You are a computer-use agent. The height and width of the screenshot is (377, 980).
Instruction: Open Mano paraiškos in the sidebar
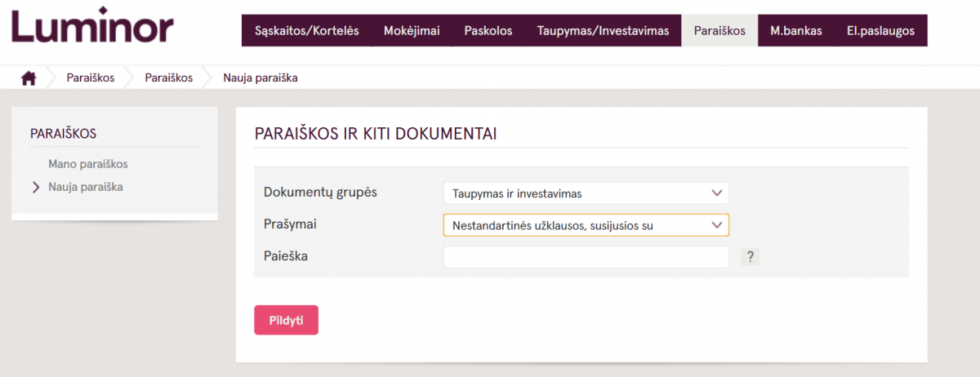click(88, 164)
